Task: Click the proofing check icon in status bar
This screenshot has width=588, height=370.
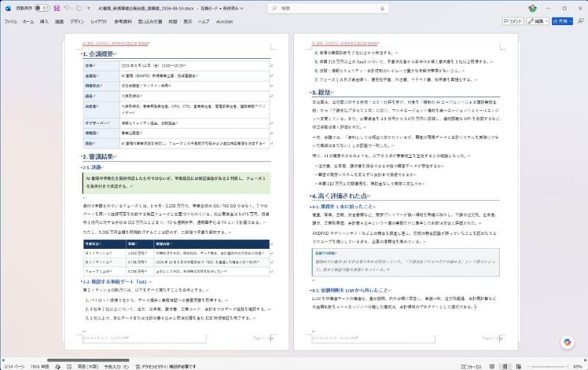Action: [58, 366]
